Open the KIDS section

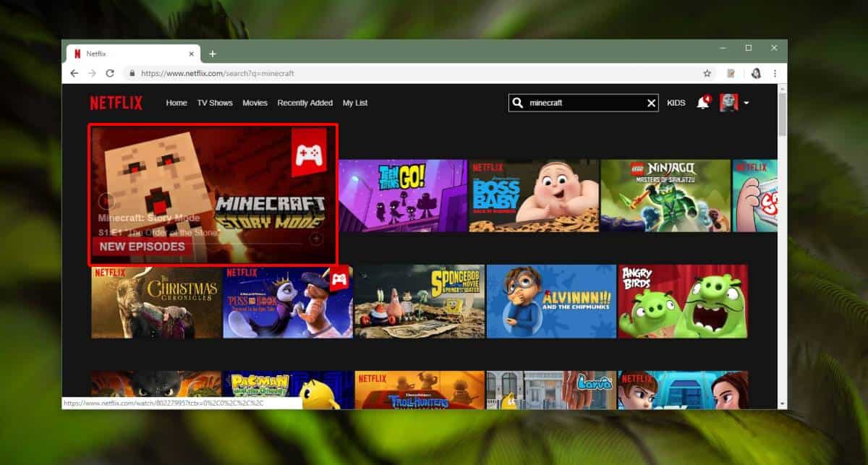676,103
